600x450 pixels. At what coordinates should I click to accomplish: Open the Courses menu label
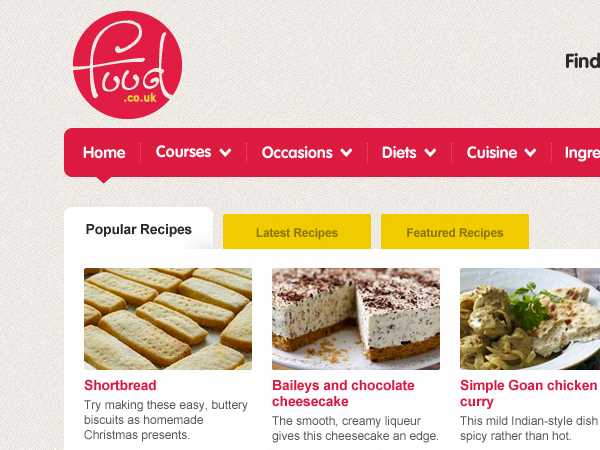coord(183,152)
